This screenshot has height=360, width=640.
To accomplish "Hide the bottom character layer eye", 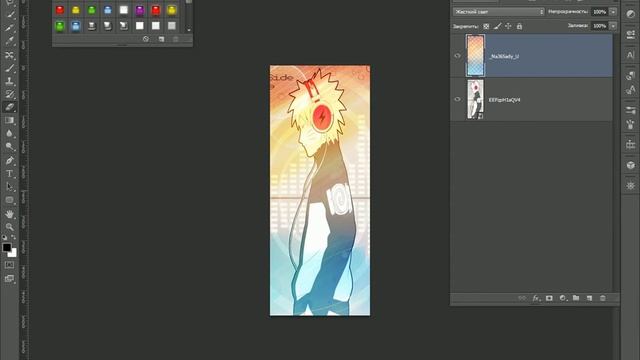I will point(458,99).
